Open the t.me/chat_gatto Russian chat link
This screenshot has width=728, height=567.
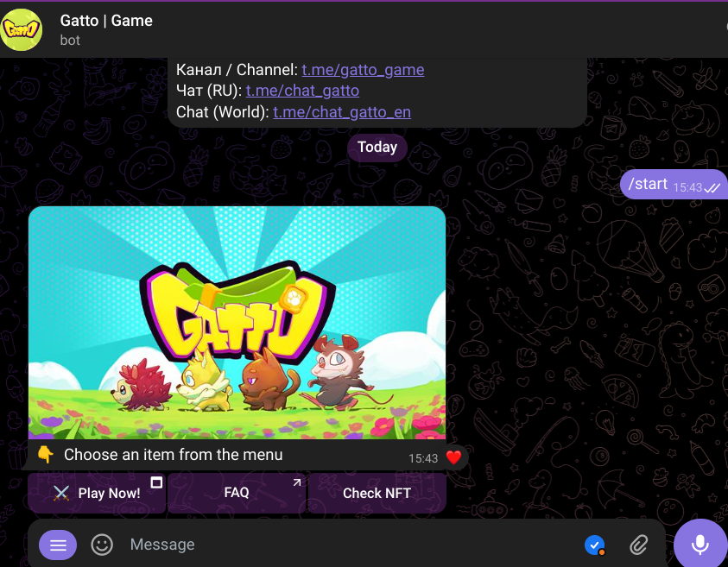302,91
